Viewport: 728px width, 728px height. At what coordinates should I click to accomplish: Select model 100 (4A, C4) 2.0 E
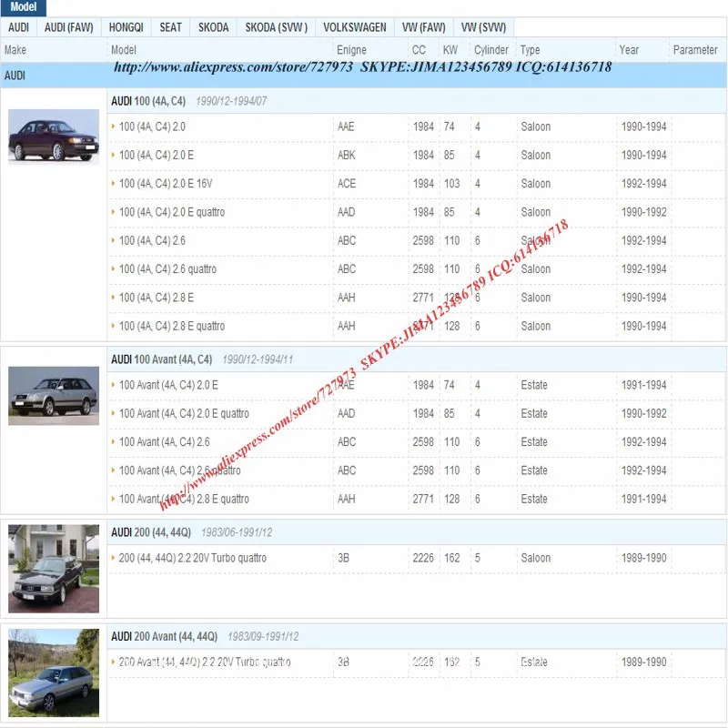157,155
